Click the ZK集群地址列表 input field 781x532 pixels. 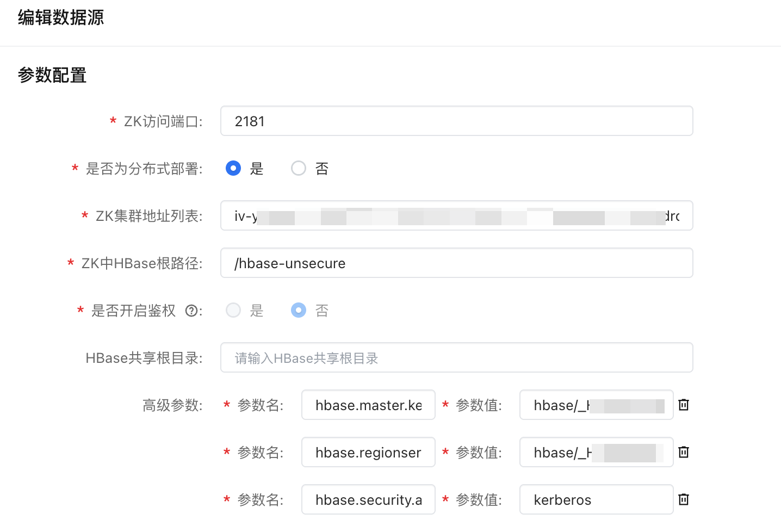[457, 215]
